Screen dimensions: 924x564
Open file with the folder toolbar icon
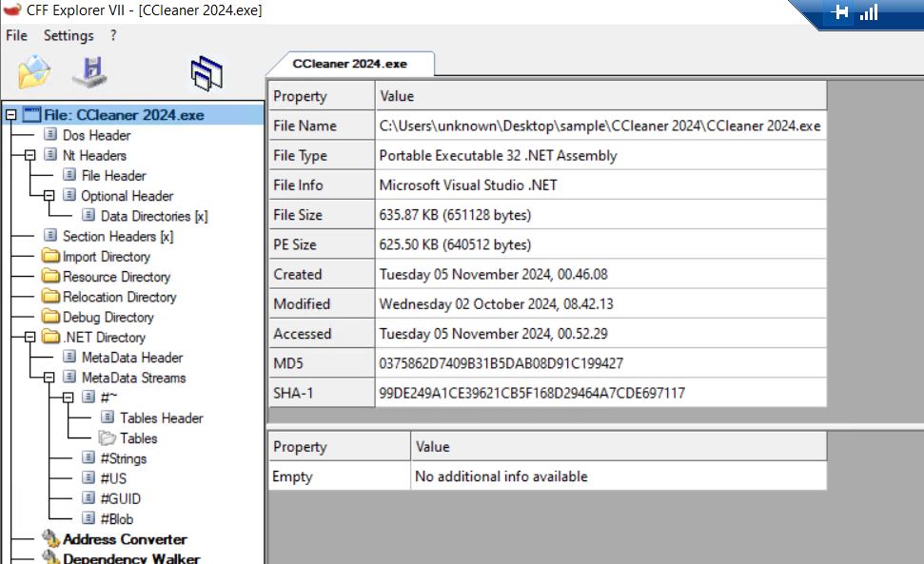tap(34, 72)
